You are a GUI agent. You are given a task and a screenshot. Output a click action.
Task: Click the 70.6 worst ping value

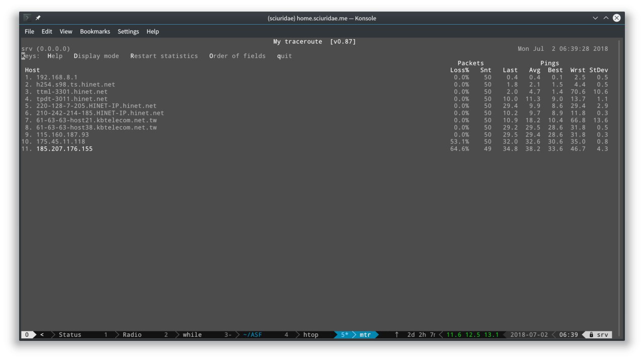578,92
